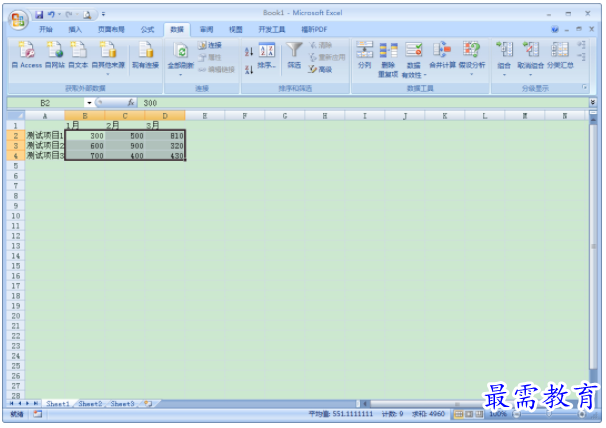This screenshot has width=606, height=428.
Task: Open the Developer (开发工具) tab
Action: (x=272, y=29)
